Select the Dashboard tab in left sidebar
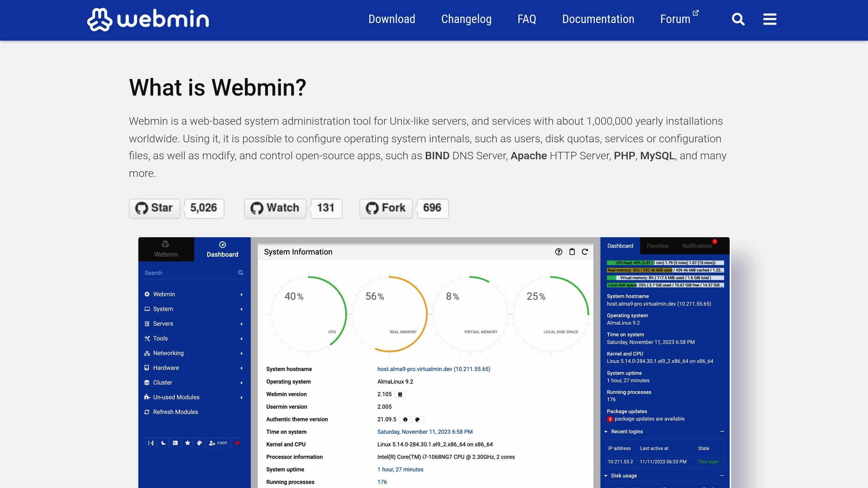This screenshot has width=868, height=488. click(222, 250)
